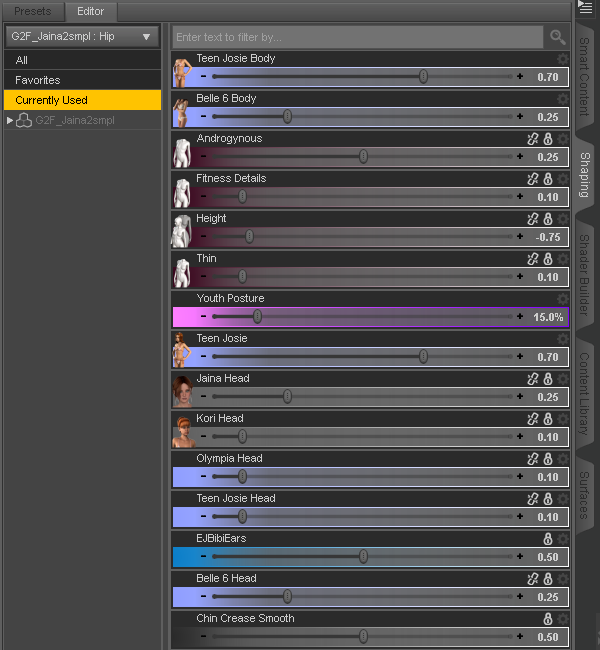Click the filter text input field

point(358,37)
